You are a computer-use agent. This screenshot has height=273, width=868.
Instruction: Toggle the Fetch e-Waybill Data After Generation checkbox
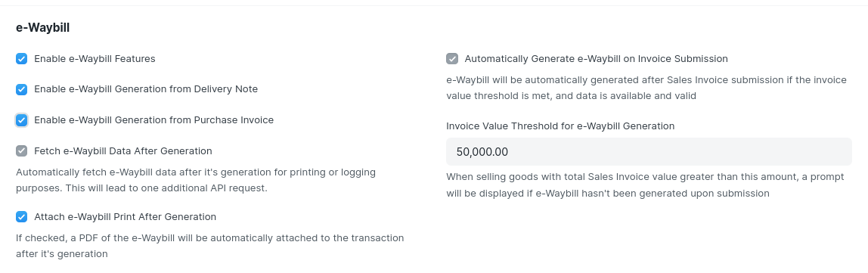[x=22, y=151]
